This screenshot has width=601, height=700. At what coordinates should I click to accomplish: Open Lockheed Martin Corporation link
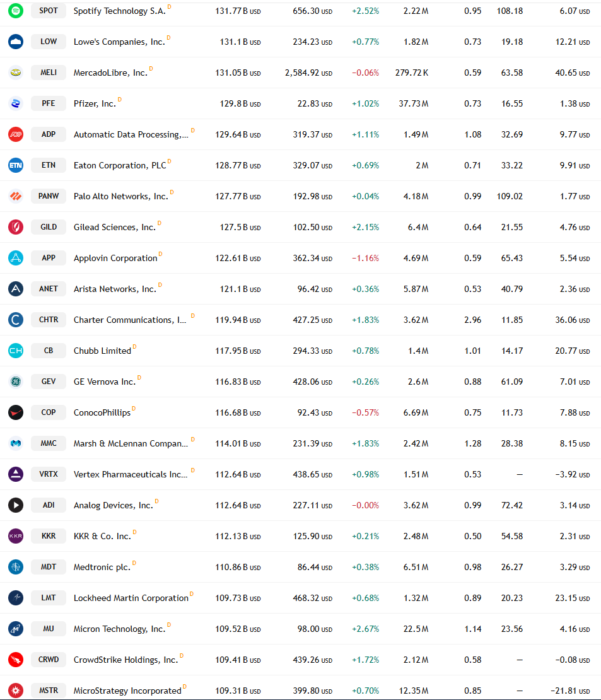[131, 598]
